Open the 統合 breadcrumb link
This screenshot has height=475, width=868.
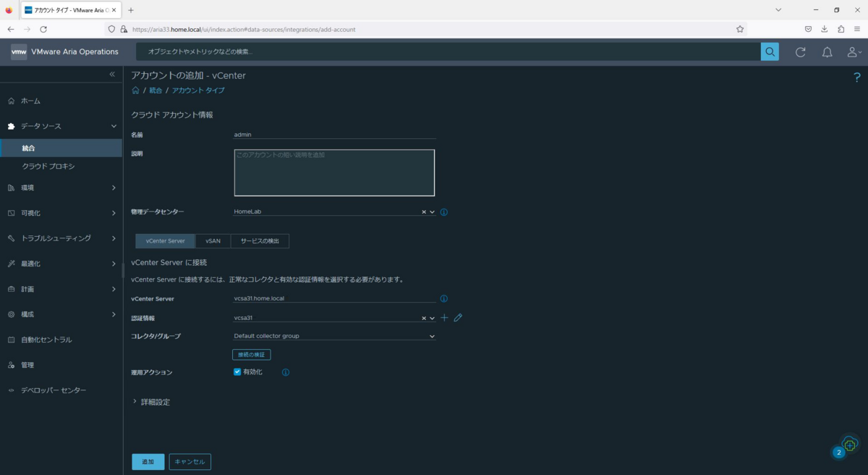click(156, 91)
